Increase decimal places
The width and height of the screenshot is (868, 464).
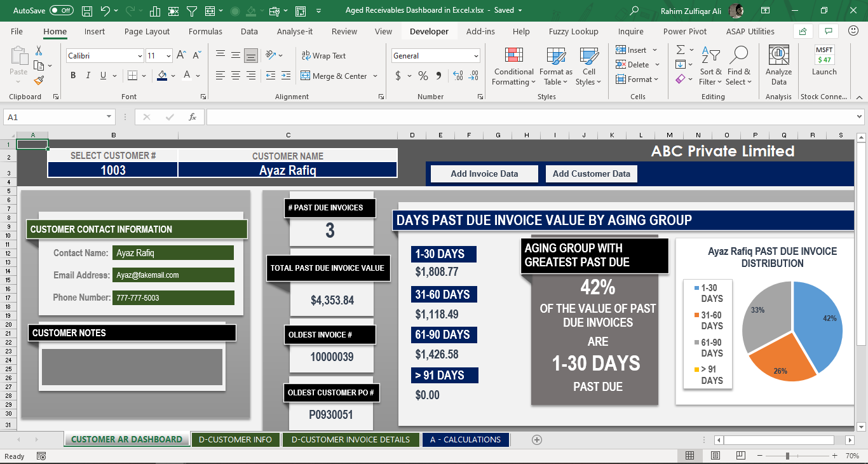point(458,76)
